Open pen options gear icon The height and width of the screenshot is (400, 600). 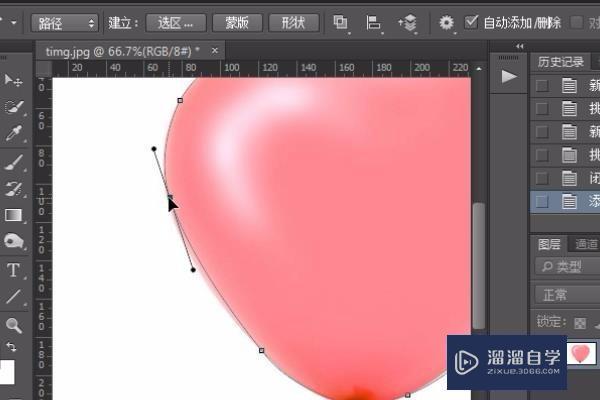point(446,23)
